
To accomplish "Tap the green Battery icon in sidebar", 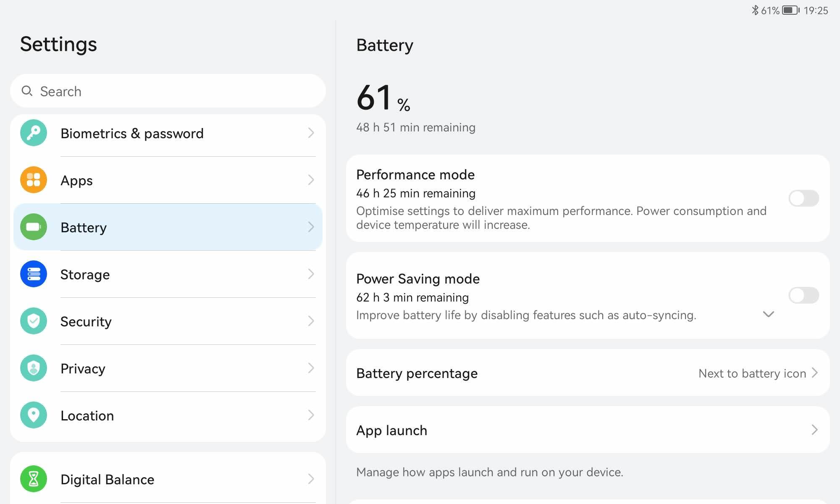I will click(34, 227).
